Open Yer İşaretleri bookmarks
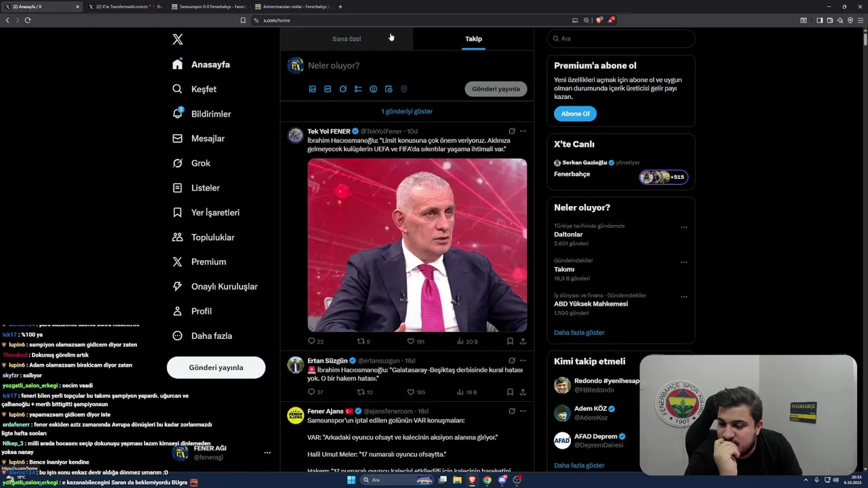868x488 pixels. (x=205, y=212)
